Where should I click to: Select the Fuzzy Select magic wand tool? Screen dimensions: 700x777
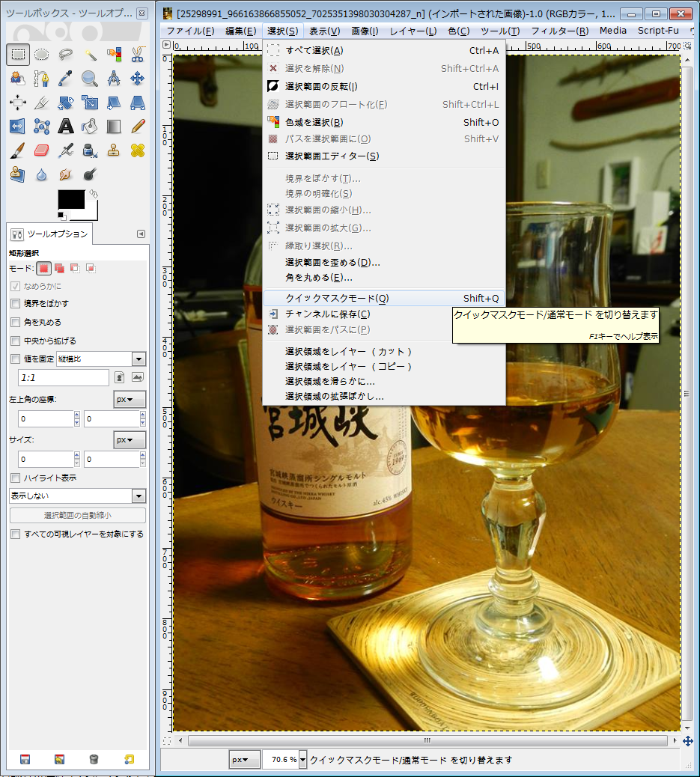[90, 54]
